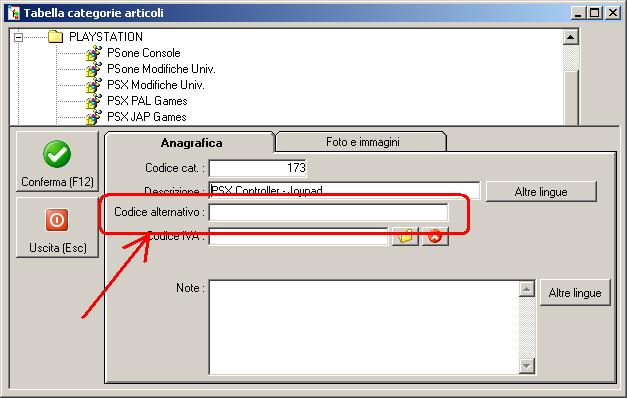627x398 pixels.
Task: Switch to the Anagrafica tab
Action: (191, 143)
